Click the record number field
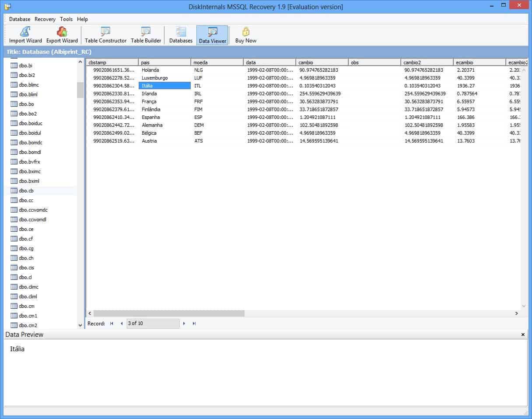532x419 pixels. coord(153,324)
